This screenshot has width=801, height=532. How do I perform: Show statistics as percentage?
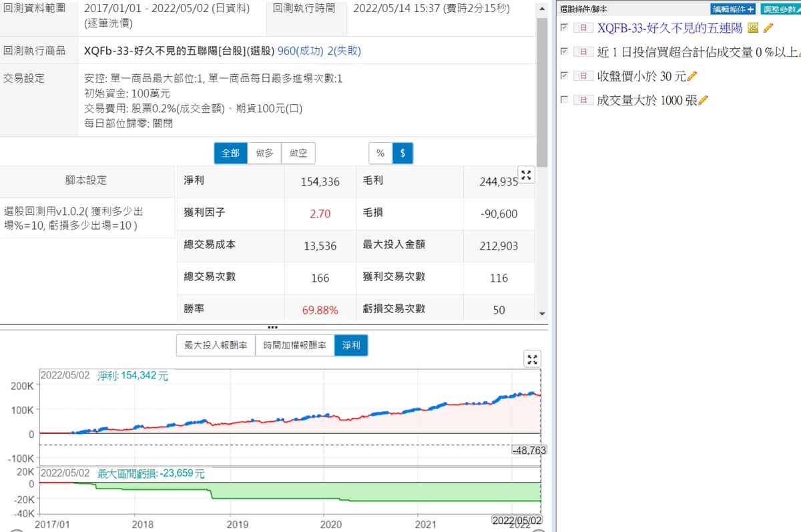pyautogui.click(x=380, y=153)
